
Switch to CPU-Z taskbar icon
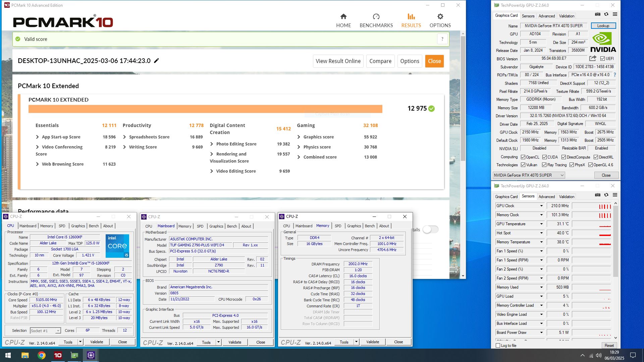[x=91, y=355]
